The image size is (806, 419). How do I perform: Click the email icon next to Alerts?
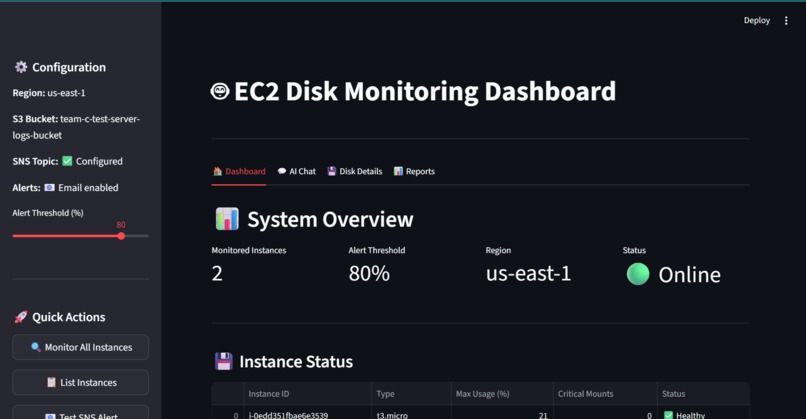(x=49, y=188)
